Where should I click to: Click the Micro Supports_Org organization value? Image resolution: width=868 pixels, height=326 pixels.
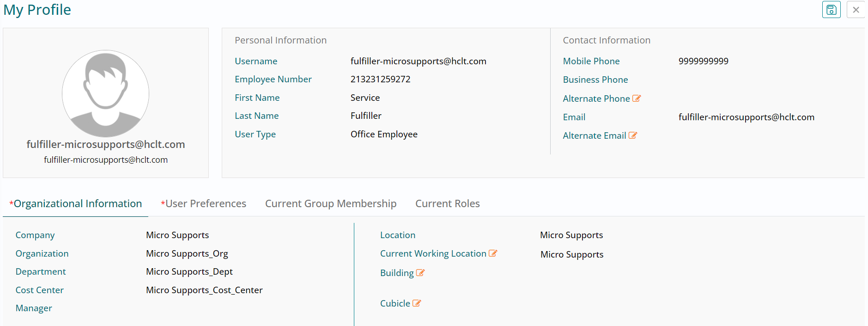[x=187, y=253]
